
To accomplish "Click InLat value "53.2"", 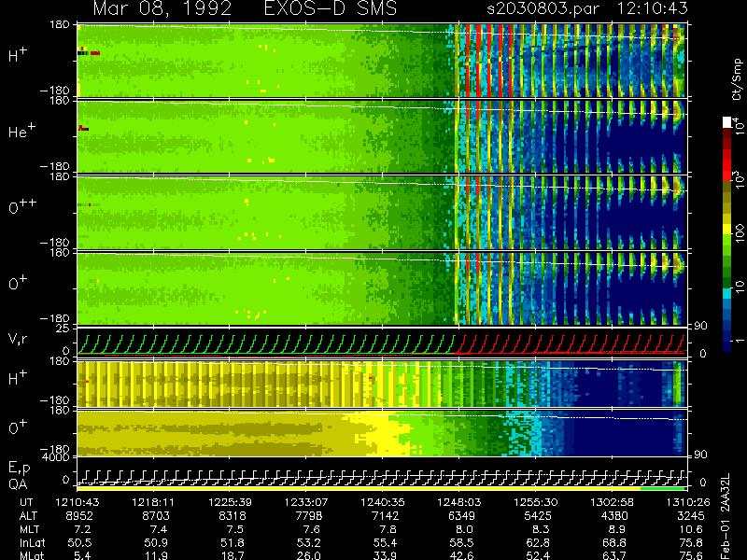I will [309, 542].
